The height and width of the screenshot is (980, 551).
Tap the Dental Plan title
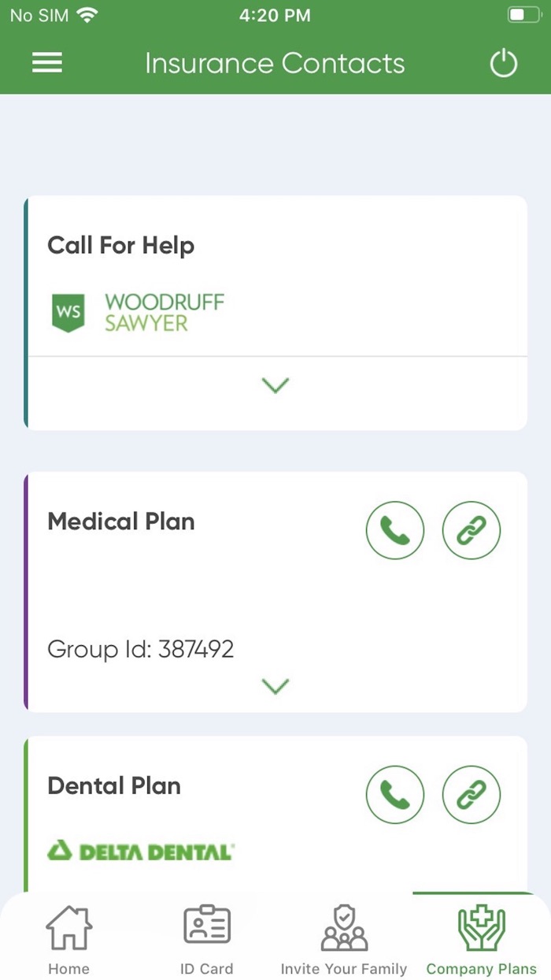point(114,785)
